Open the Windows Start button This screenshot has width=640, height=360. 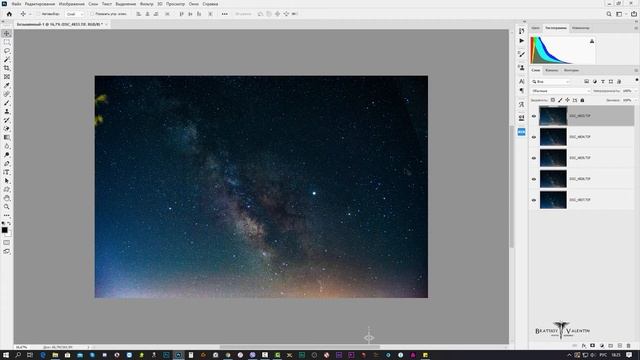[x=6, y=355]
